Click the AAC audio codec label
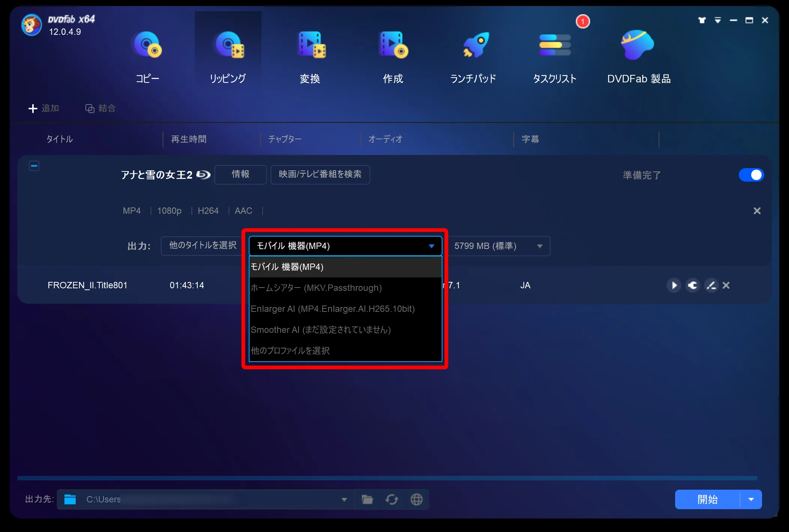Screen dimensions: 789x532 click(x=244, y=211)
